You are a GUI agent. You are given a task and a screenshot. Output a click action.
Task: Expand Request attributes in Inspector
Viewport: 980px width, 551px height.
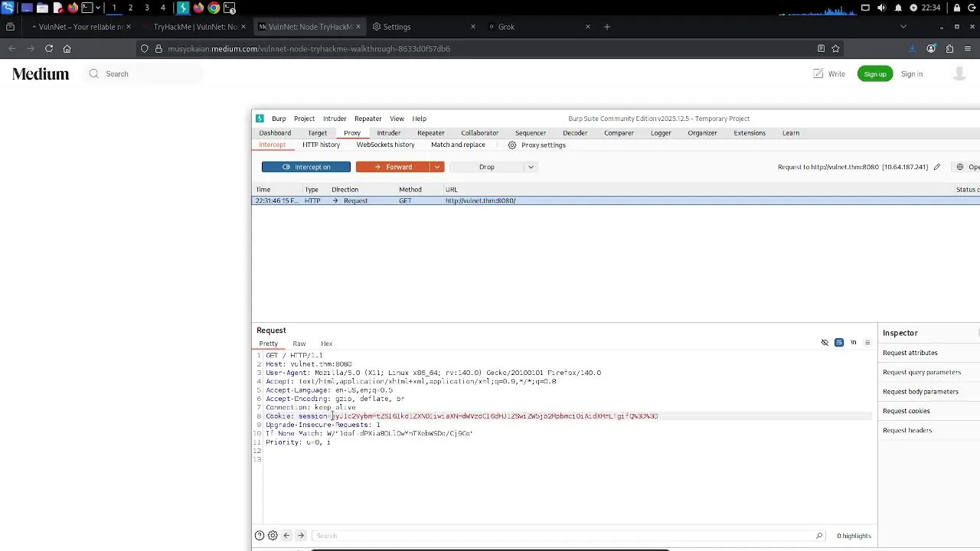click(x=910, y=353)
